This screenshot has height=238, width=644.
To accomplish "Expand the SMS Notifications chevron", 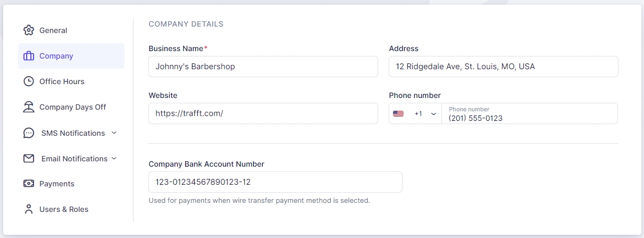I will pyautogui.click(x=114, y=133).
